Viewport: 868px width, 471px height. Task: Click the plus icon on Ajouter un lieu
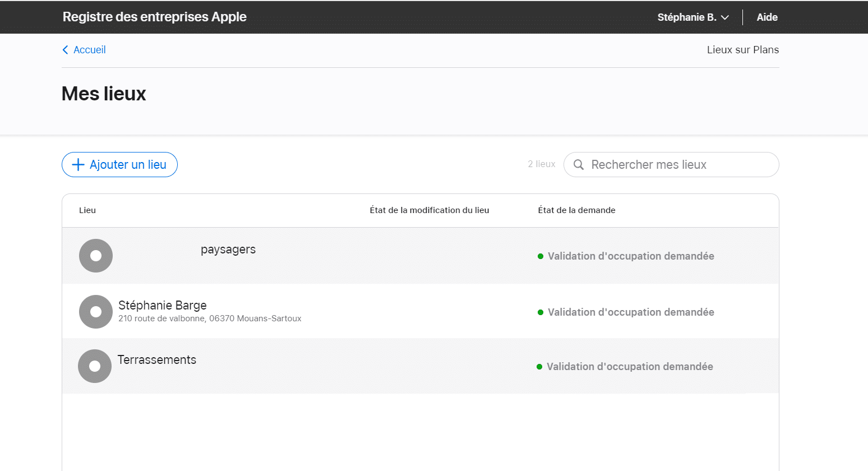point(77,164)
